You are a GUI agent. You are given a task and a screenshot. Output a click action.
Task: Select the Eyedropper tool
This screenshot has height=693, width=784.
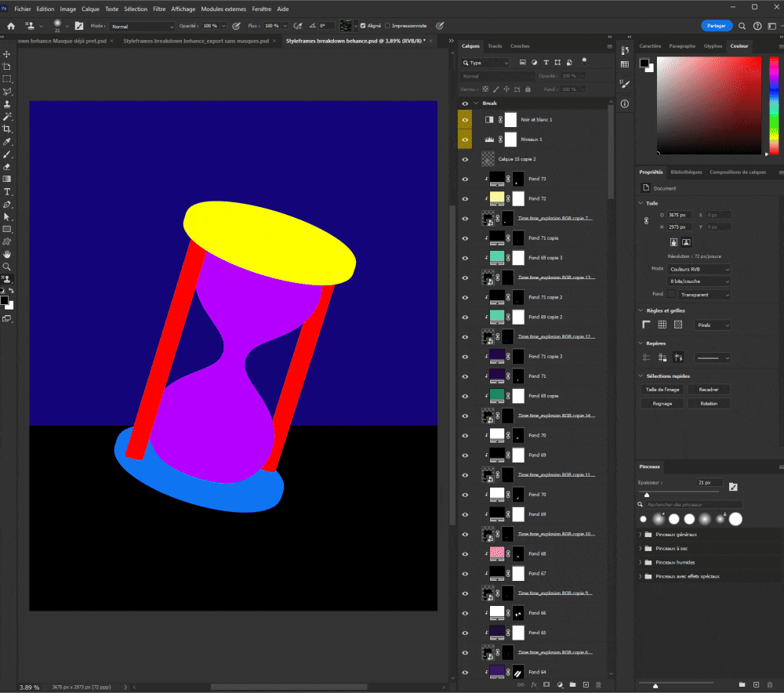click(x=6, y=142)
